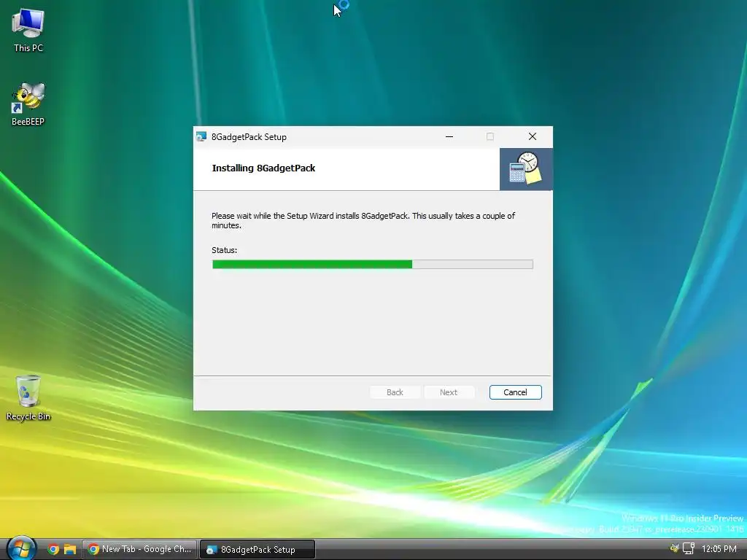Cancel the 8GadgetPack installation
This screenshot has height=560, width=747.
pos(515,392)
